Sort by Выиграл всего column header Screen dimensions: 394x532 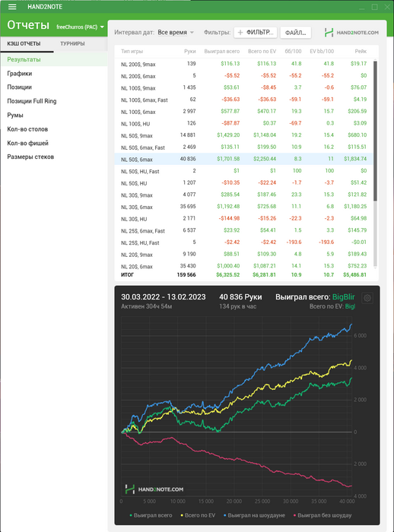coord(222,51)
